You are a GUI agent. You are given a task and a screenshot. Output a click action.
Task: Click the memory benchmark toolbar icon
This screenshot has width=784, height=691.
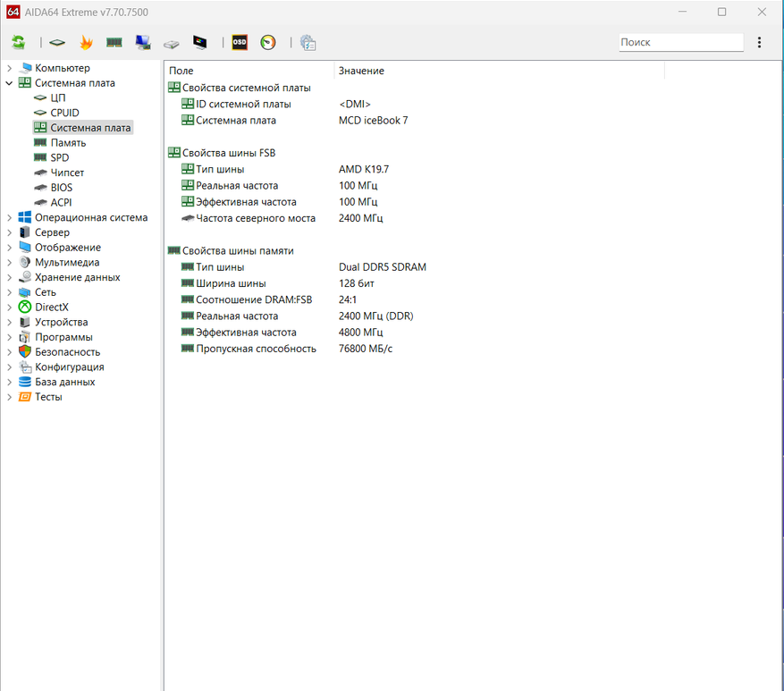[x=114, y=42]
